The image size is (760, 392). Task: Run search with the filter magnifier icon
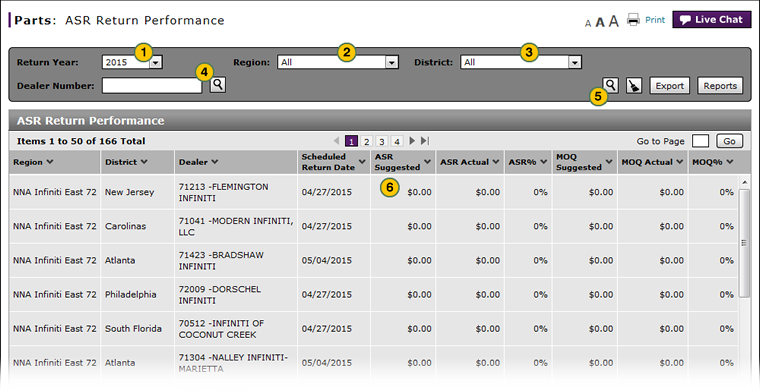pos(610,85)
